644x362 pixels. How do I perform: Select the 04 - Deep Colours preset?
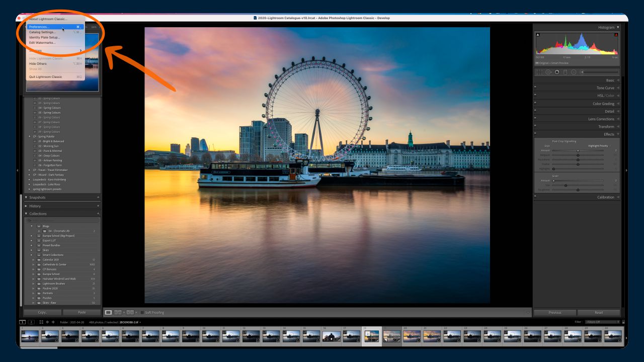pyautogui.click(x=49, y=156)
